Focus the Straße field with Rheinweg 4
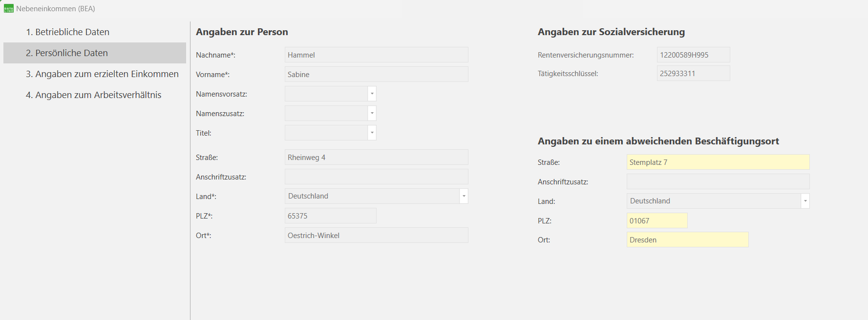 (x=376, y=158)
